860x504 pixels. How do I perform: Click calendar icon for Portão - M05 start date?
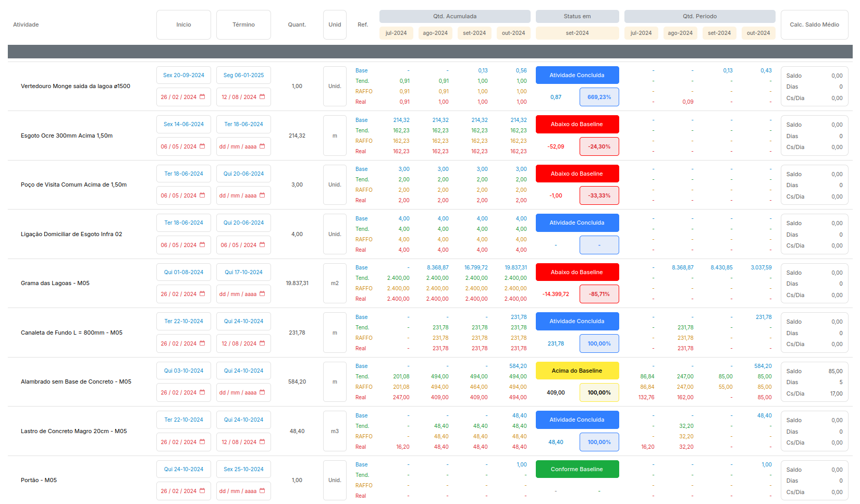(x=202, y=491)
